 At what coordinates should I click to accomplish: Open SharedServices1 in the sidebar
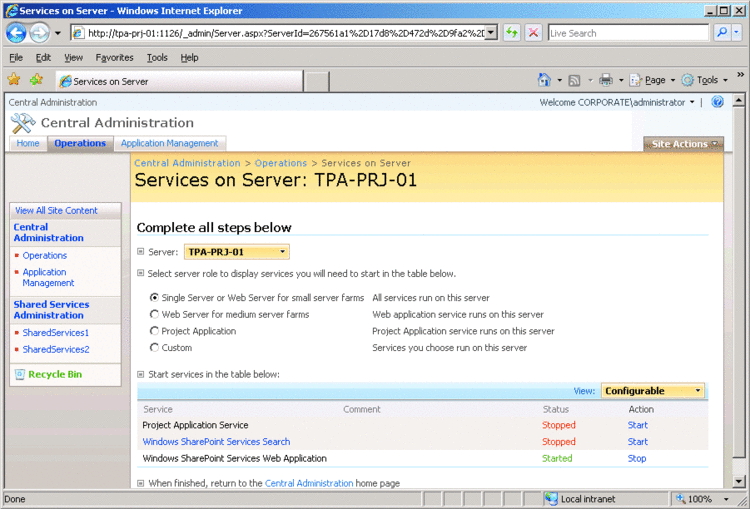[x=55, y=332]
